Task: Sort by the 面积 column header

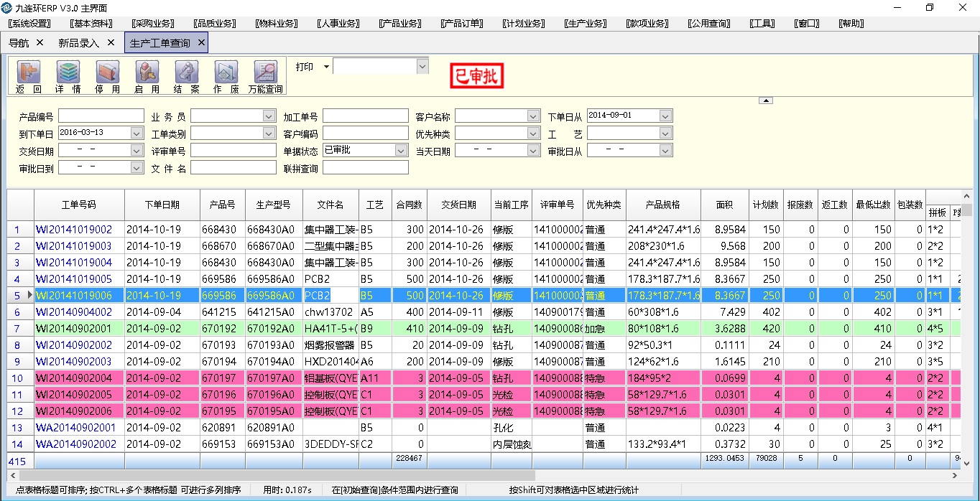Action: (x=724, y=205)
